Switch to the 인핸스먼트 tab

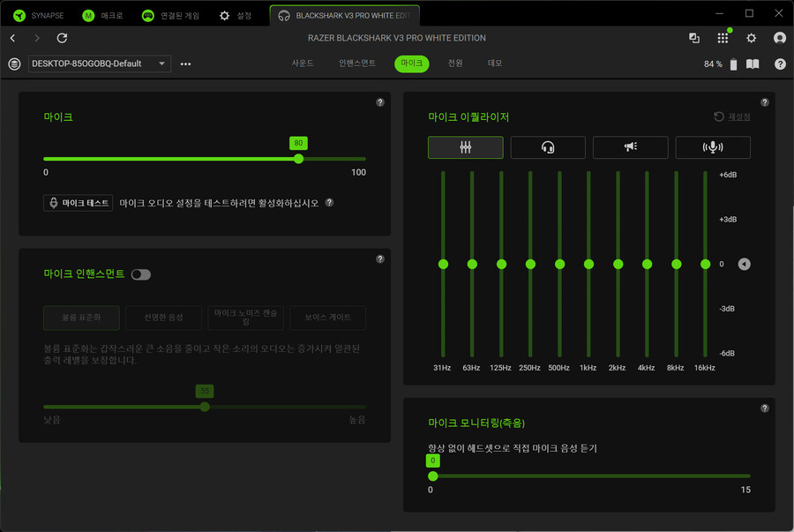pyautogui.click(x=357, y=64)
